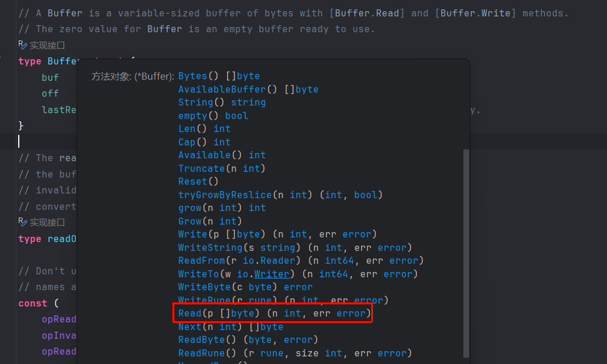Screen dimensions: 607x364
Task: Click the implement-interface icon above type readOp
Action: [x=22, y=222]
